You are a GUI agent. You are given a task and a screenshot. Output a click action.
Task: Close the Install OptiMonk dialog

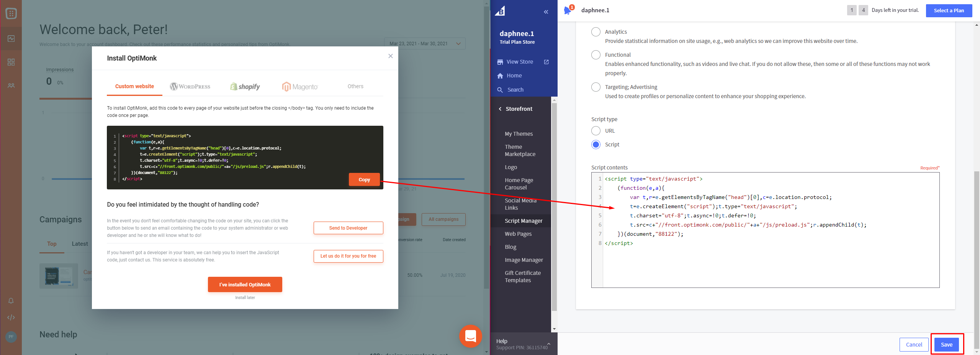[x=390, y=56]
